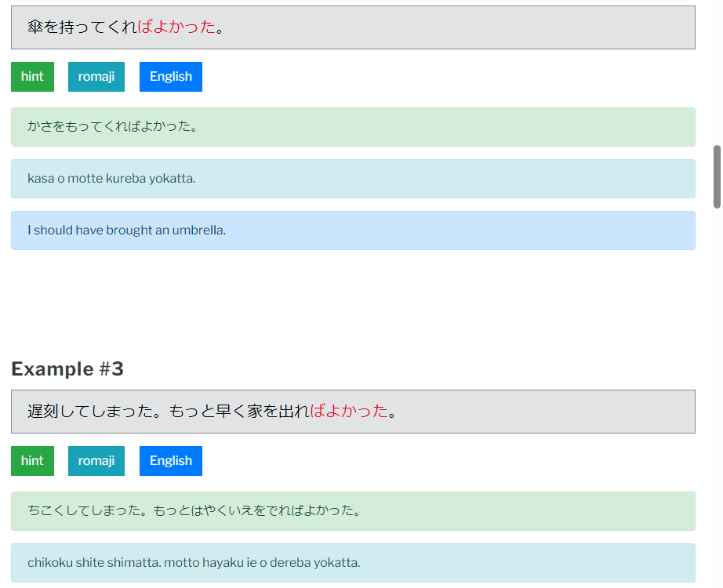This screenshot has width=723, height=588.
Task: Click the Example #3 heading
Action: 67,369
